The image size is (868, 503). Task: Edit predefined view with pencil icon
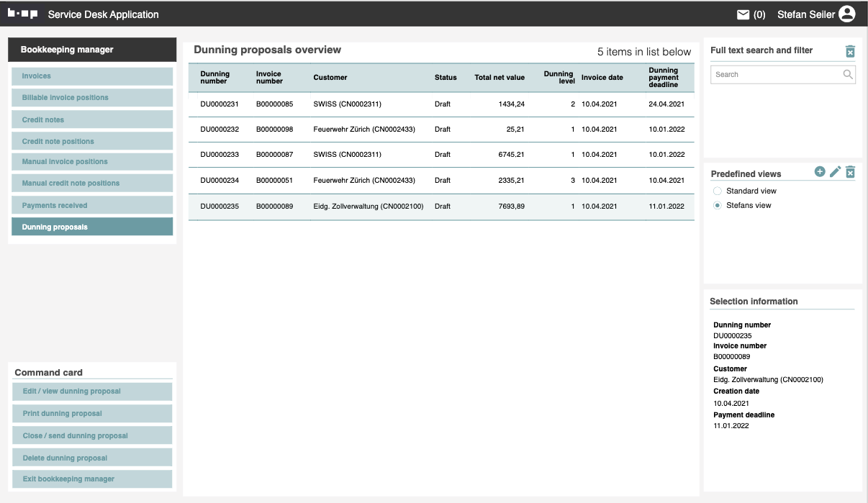(x=835, y=172)
